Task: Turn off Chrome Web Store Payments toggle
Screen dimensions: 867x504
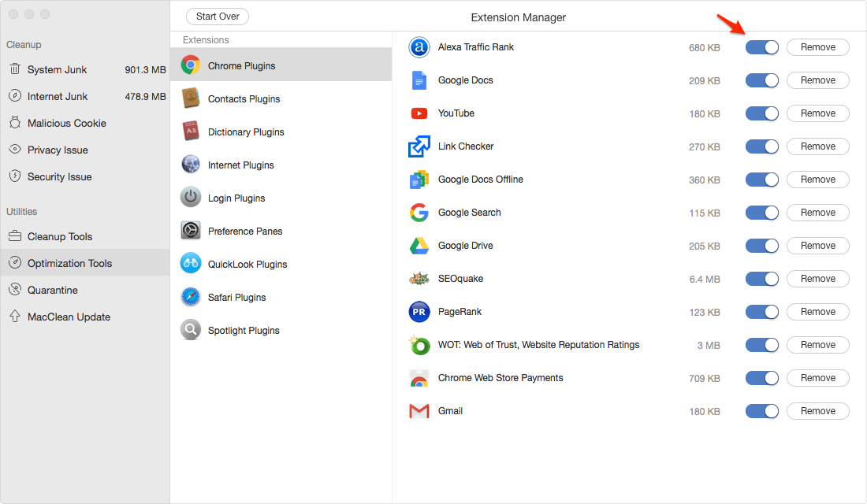Action: 762,378
